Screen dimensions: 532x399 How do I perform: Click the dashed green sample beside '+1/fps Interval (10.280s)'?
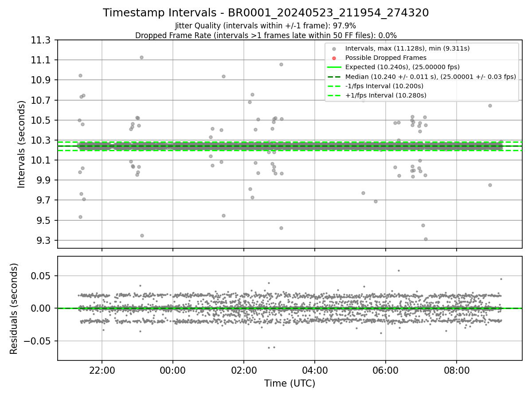point(334,95)
